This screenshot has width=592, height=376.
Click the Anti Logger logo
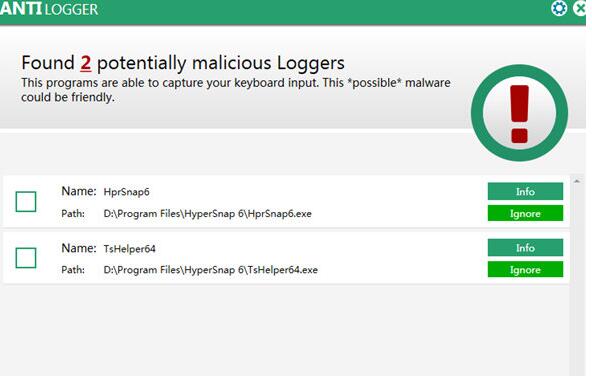[49, 9]
